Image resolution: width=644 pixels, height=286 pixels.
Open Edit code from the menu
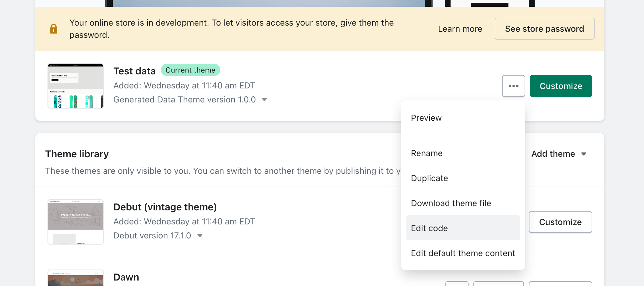coord(463,228)
